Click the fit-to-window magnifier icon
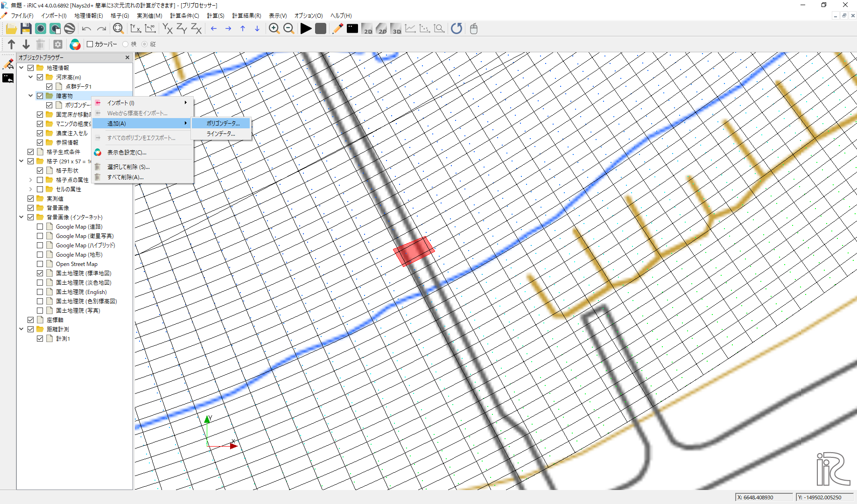The width and height of the screenshot is (857, 504). 118,29
